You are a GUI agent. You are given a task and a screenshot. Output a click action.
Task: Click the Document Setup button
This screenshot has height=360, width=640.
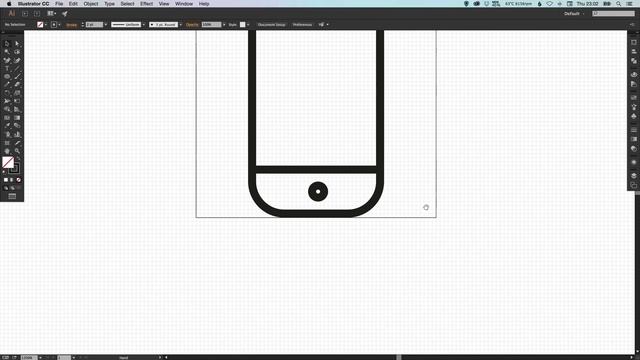click(x=271, y=24)
